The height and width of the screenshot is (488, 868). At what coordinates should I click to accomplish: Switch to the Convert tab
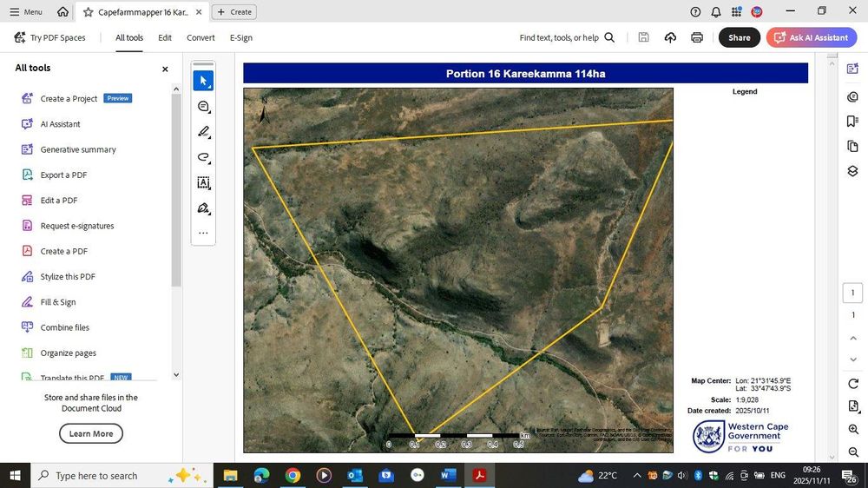point(201,37)
